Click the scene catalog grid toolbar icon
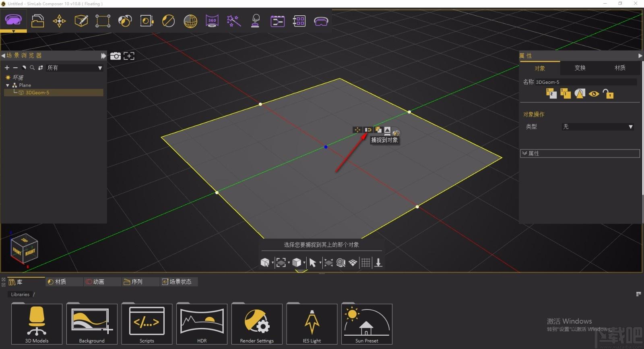This screenshot has height=349, width=644. (x=299, y=21)
